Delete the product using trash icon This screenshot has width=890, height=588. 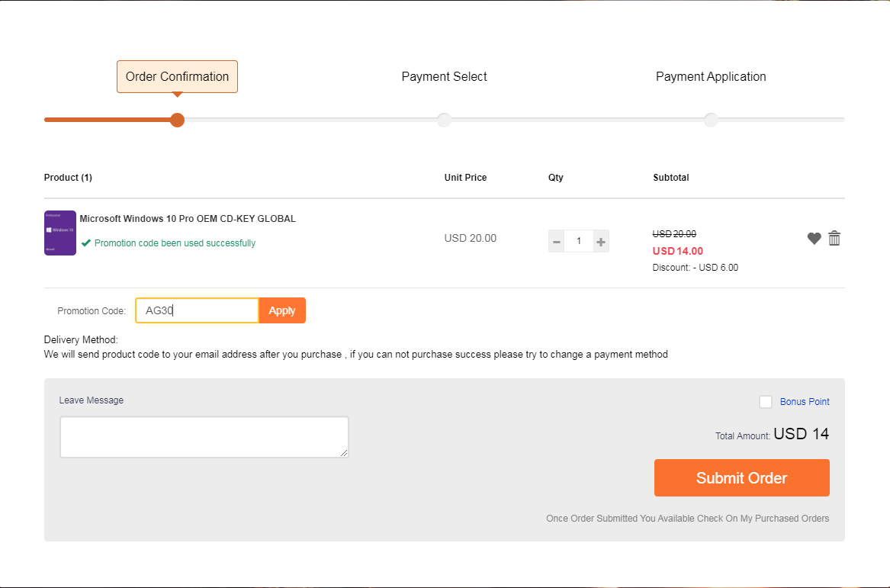tap(834, 239)
